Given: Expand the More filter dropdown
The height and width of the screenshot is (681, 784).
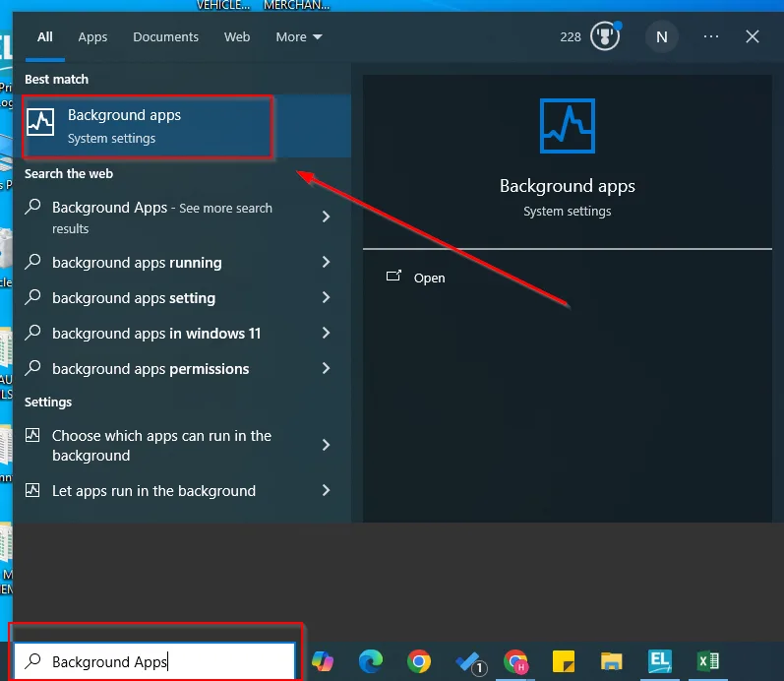Looking at the screenshot, I should tap(298, 37).
